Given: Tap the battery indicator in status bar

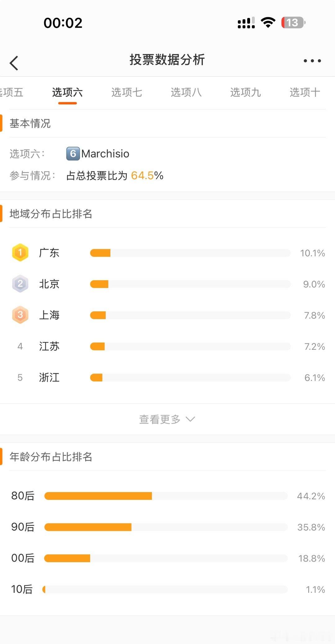Looking at the screenshot, I should tap(293, 23).
